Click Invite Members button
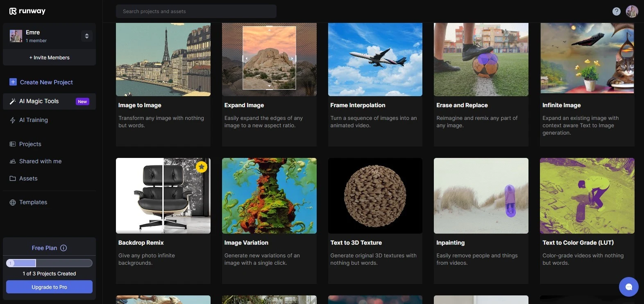The image size is (644, 304). click(x=49, y=58)
